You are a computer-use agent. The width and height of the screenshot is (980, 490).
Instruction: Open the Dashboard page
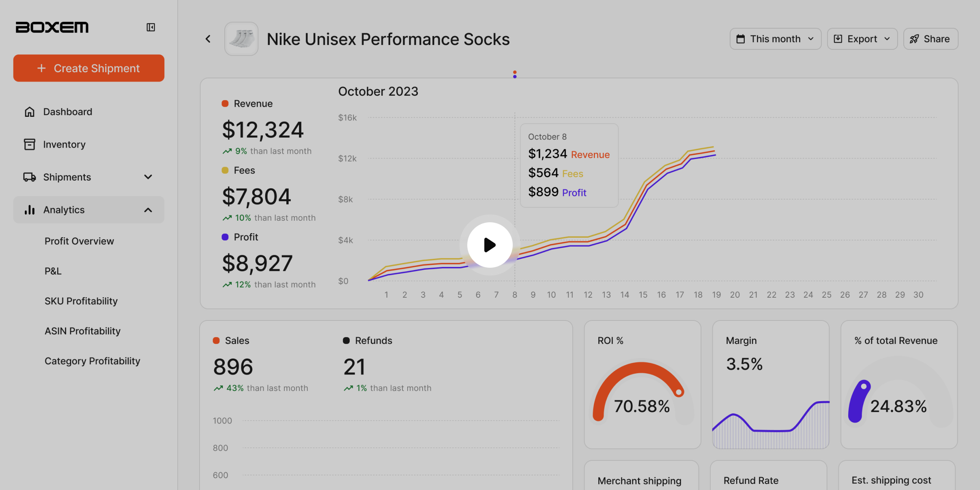click(x=88, y=112)
